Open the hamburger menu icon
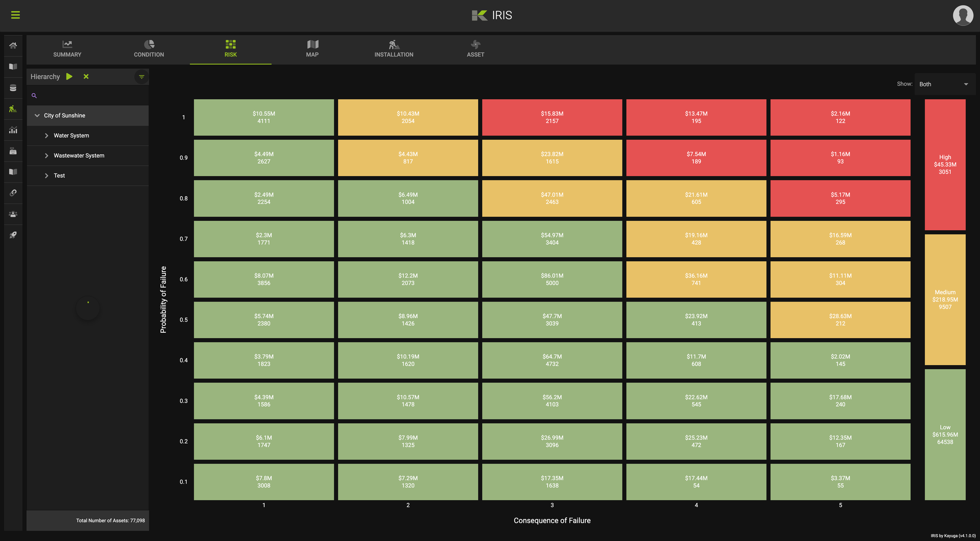Viewport: 980px width, 541px height. pyautogui.click(x=15, y=15)
